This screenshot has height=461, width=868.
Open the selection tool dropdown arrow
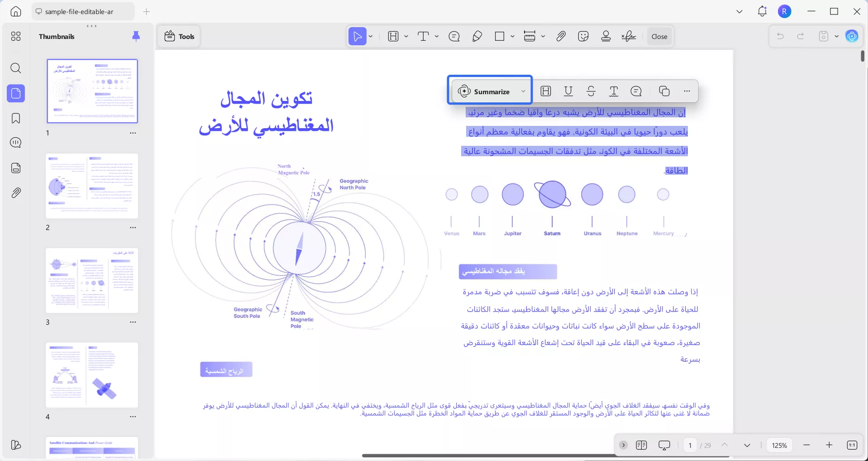(x=370, y=36)
